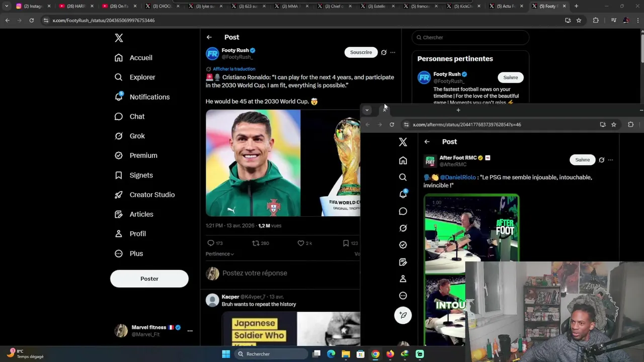Screen dimensions: 644x362
Task: Open Footy Rush in Personnes pertinentes
Action: click(447, 74)
